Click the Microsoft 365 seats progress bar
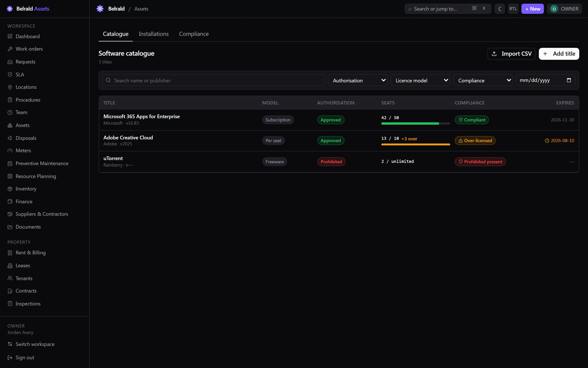This screenshot has height=368, width=588. (x=416, y=124)
